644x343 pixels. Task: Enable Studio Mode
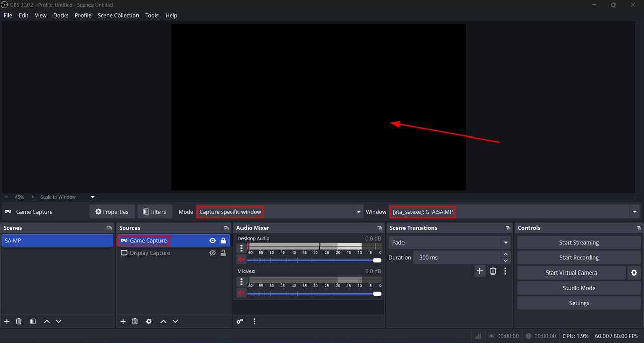[579, 288]
